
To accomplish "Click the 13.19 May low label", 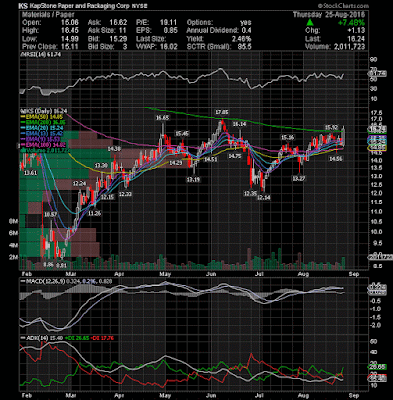I will tap(193, 179).
